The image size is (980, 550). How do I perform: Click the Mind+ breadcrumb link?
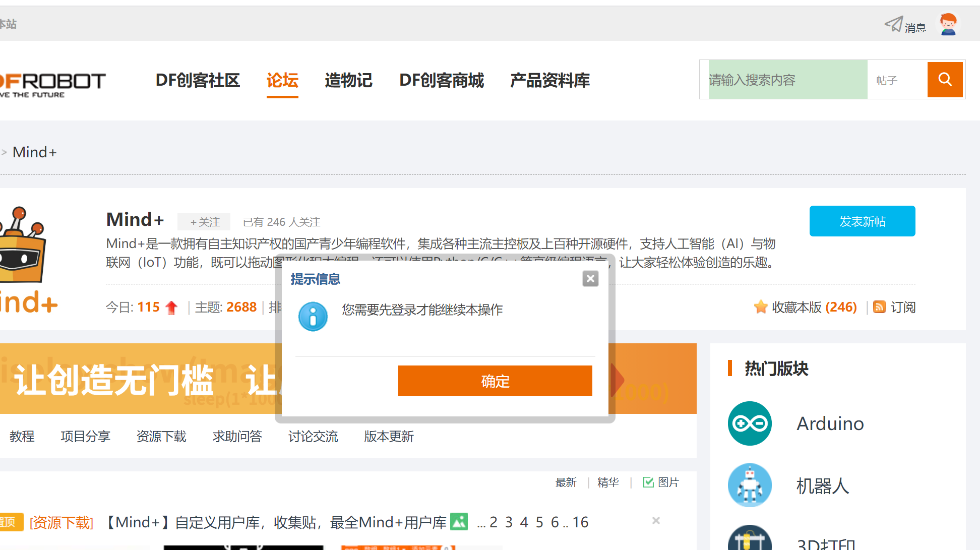pos(35,152)
